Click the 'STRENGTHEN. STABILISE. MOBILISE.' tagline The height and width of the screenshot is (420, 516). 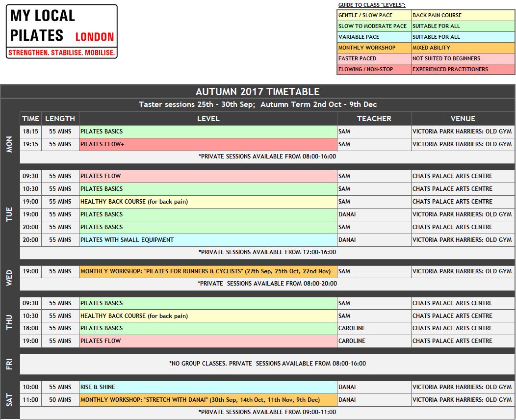(61, 52)
